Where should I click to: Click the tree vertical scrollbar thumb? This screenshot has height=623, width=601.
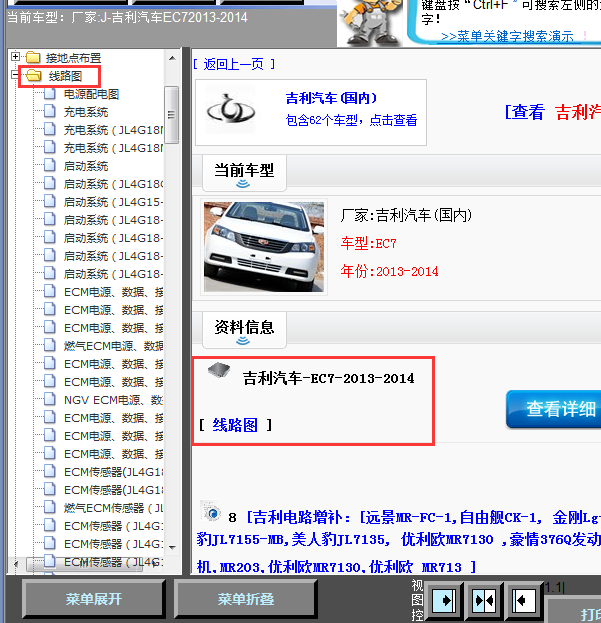pos(172,114)
